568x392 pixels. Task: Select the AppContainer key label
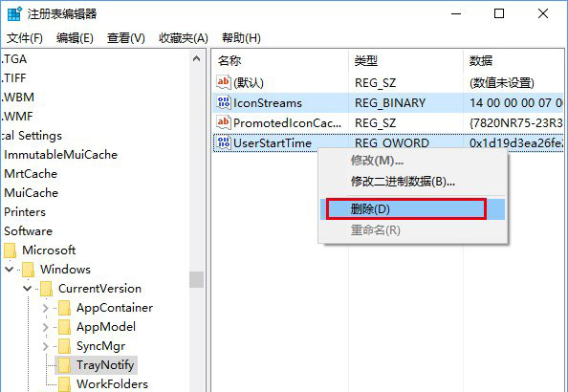(115, 308)
